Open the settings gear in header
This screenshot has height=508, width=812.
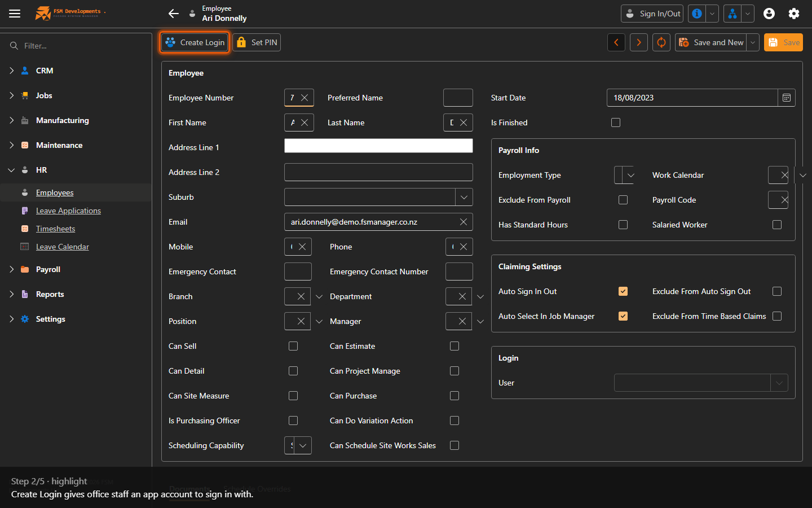click(794, 14)
